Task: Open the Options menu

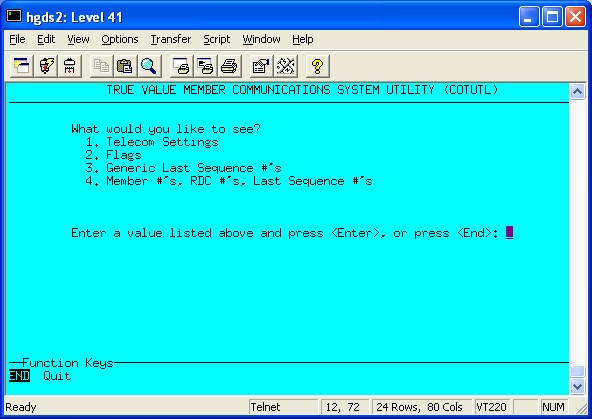Action: [120, 39]
